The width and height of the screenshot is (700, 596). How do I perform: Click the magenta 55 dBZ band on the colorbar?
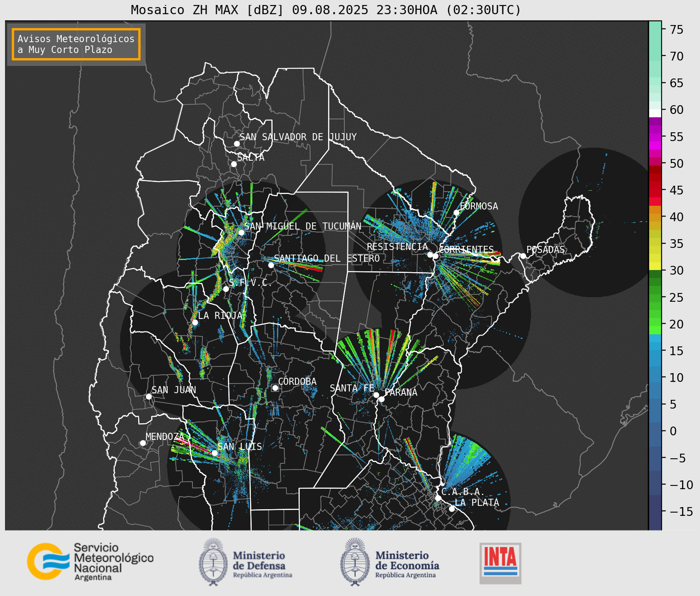click(655, 137)
